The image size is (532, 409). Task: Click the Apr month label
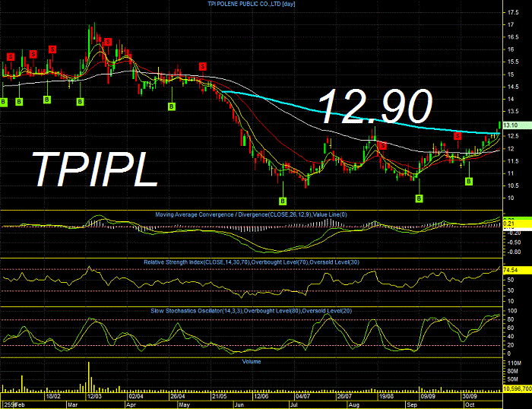click(x=131, y=405)
